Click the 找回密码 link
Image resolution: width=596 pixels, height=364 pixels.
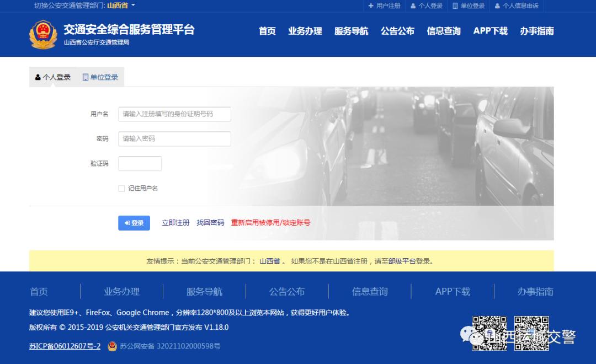[x=210, y=223]
